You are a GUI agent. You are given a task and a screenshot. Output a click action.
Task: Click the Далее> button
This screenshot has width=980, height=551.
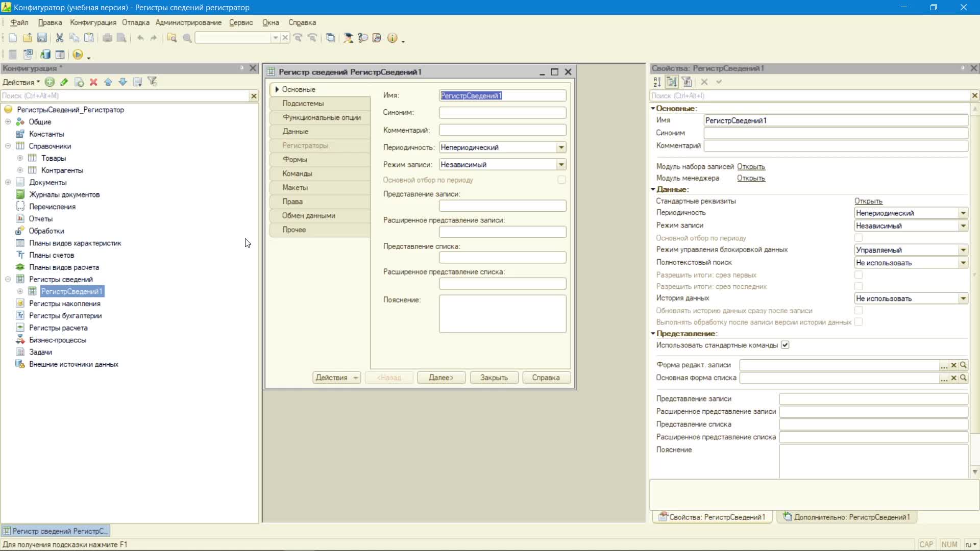click(441, 378)
